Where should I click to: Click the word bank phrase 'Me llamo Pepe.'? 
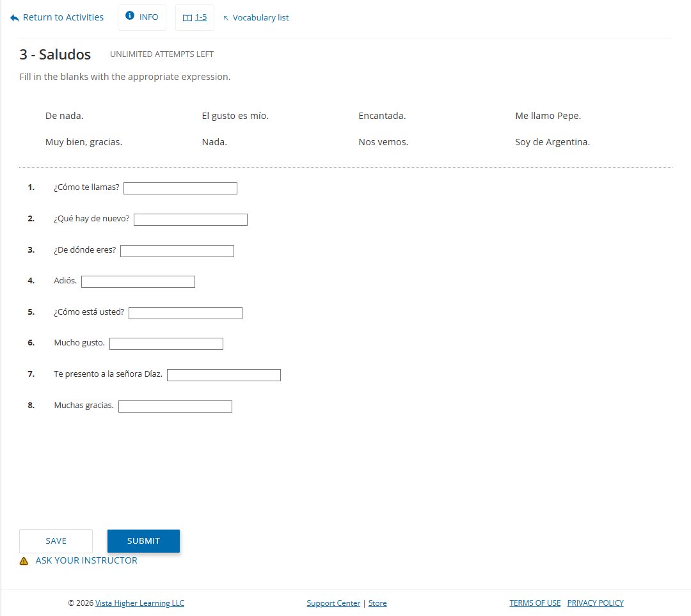coord(548,116)
